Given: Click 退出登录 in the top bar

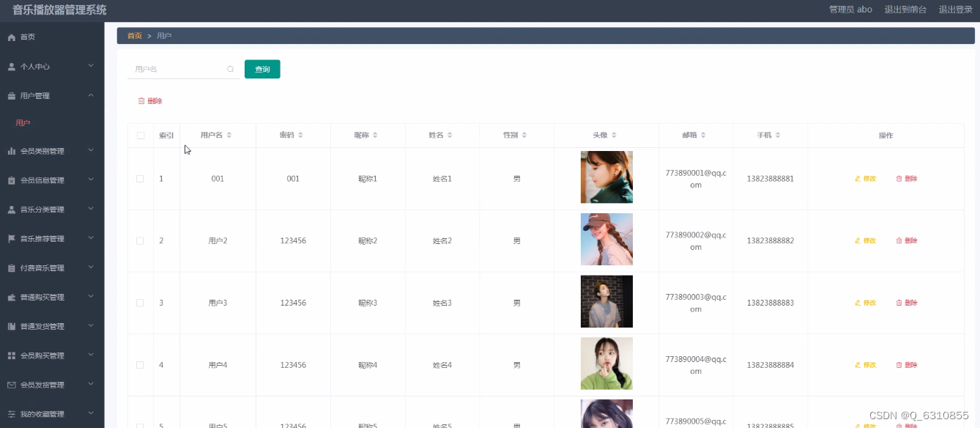Looking at the screenshot, I should tap(956, 10).
